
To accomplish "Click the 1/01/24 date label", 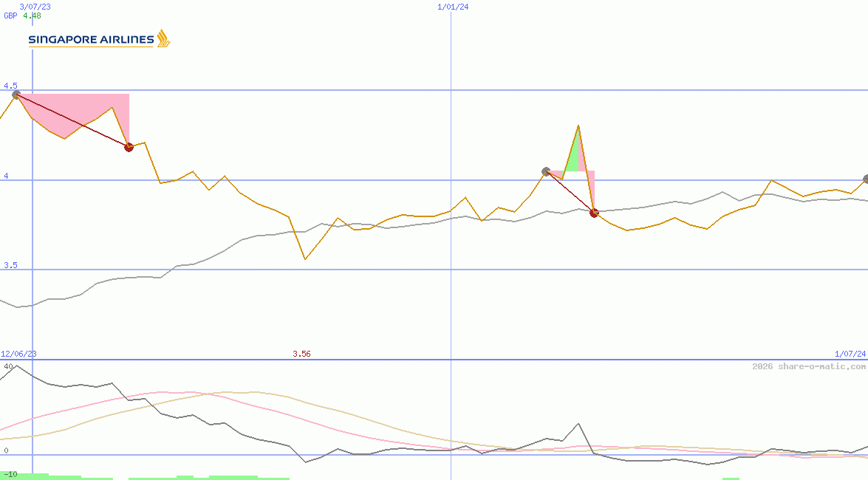I will pos(453,7).
